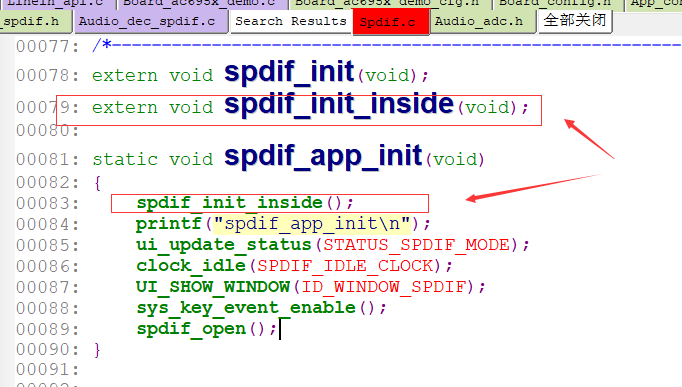The width and height of the screenshot is (682, 387).
Task: Click the STATUS_SPDIF_MODE constant
Action: (416, 245)
